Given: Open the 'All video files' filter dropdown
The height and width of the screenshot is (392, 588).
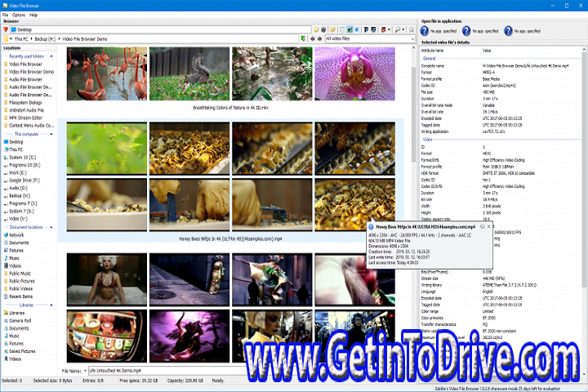Looking at the screenshot, I should point(412,38).
